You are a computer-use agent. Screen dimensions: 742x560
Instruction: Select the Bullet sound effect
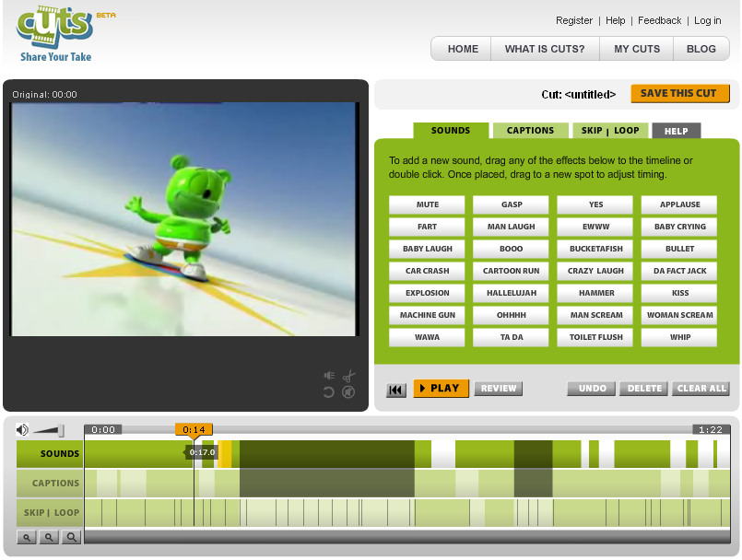679,249
